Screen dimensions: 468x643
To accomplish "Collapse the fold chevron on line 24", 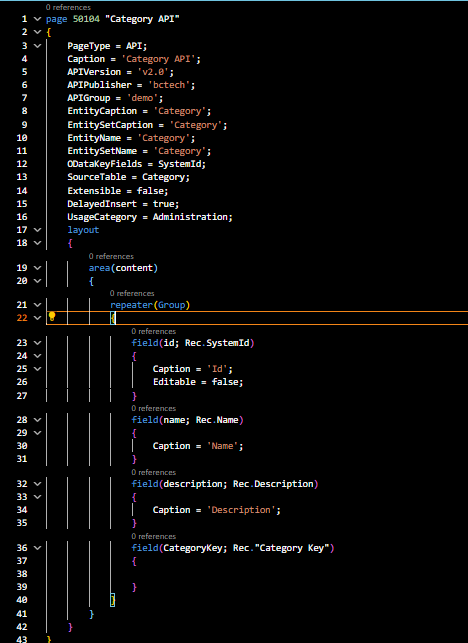I will pyautogui.click(x=37, y=356).
